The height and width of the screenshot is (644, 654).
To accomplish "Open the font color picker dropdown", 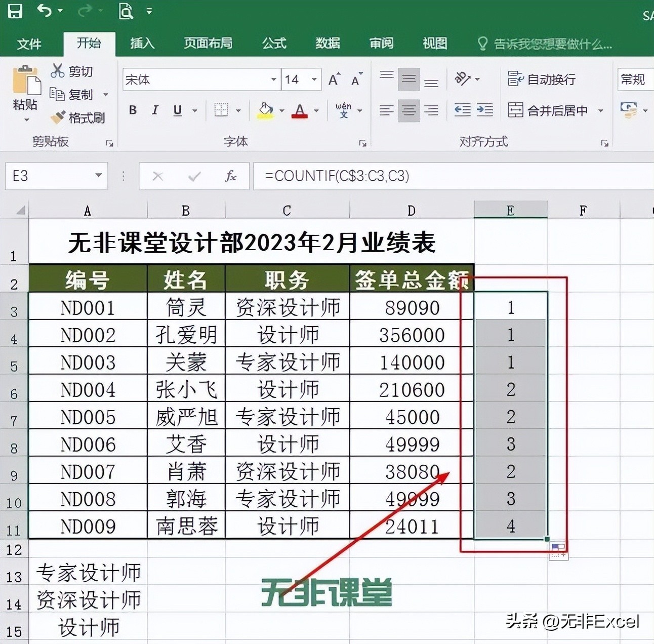I will pos(316,111).
